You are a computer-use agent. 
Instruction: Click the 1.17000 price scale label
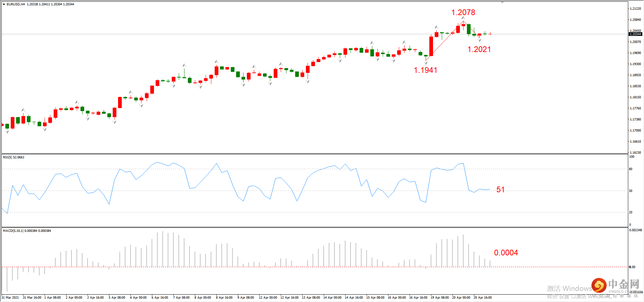coord(635,131)
